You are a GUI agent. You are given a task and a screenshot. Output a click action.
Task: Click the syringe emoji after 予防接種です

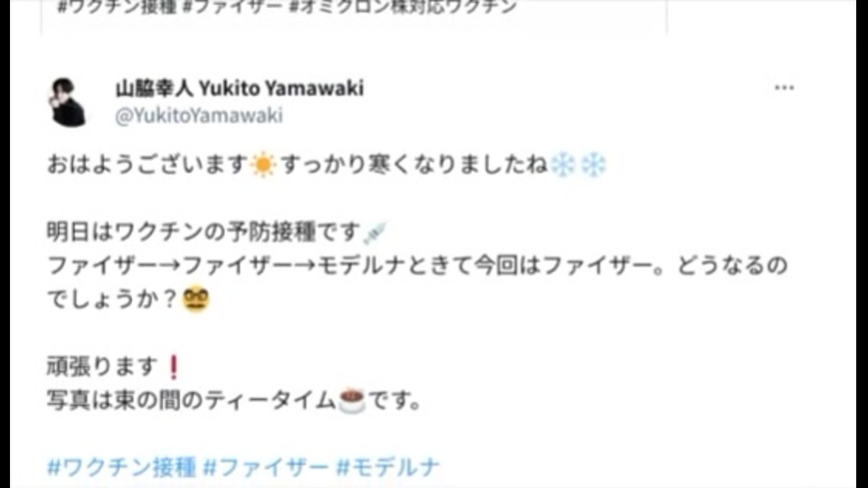[374, 232]
